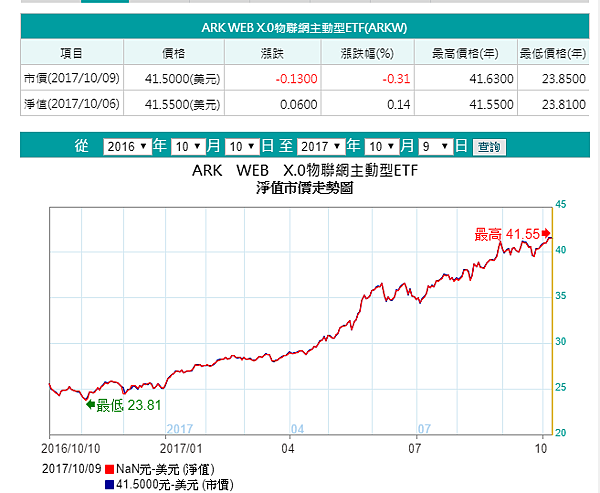The image size is (600, 493).
Task: Select the NAV price cell 41.5500(美元)
Action: click(x=174, y=104)
